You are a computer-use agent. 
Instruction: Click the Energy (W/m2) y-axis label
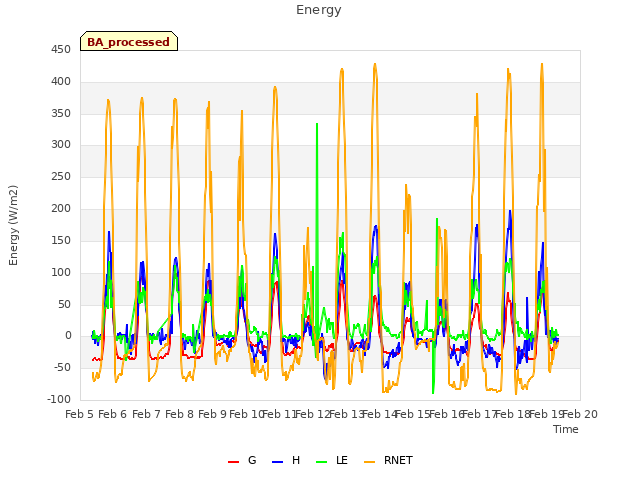pos(13,225)
